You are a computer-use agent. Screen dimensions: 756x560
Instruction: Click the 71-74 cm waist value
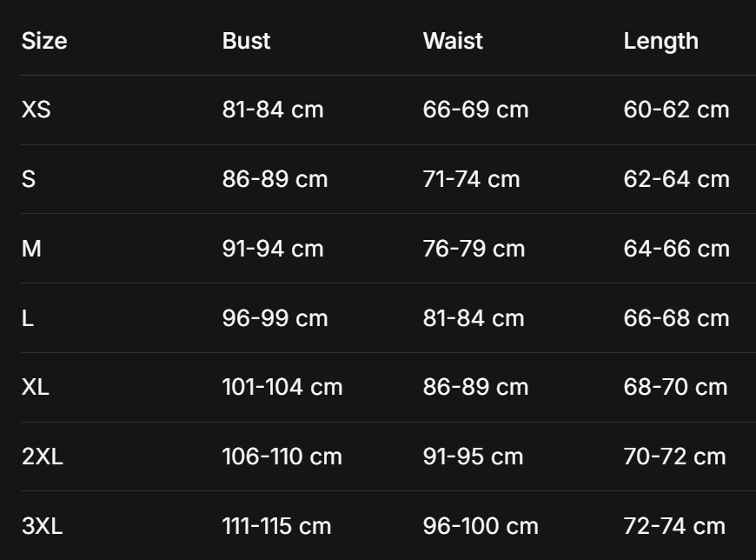pos(471,179)
